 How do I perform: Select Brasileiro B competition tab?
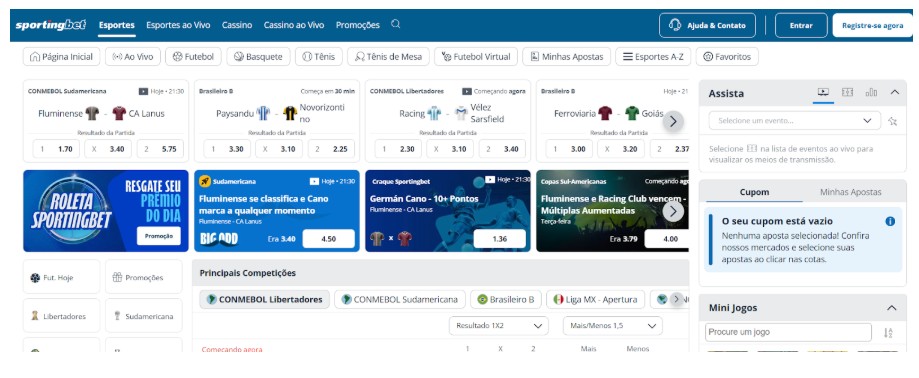click(x=506, y=299)
